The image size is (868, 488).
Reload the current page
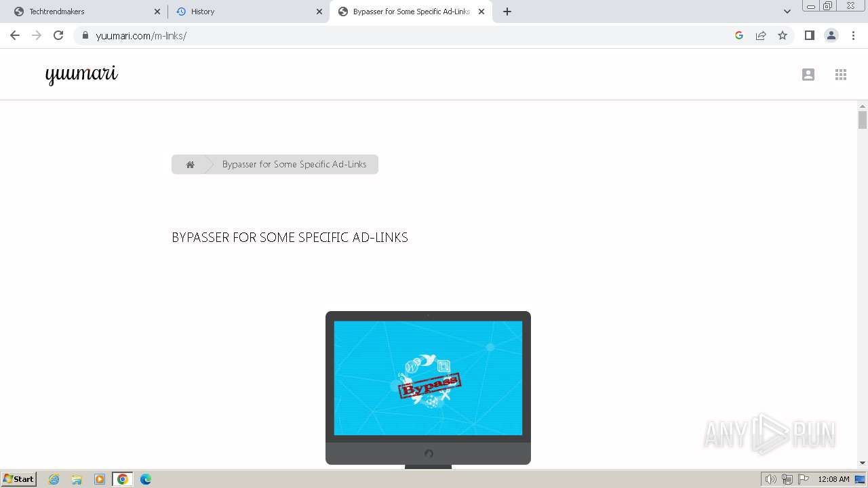[58, 35]
